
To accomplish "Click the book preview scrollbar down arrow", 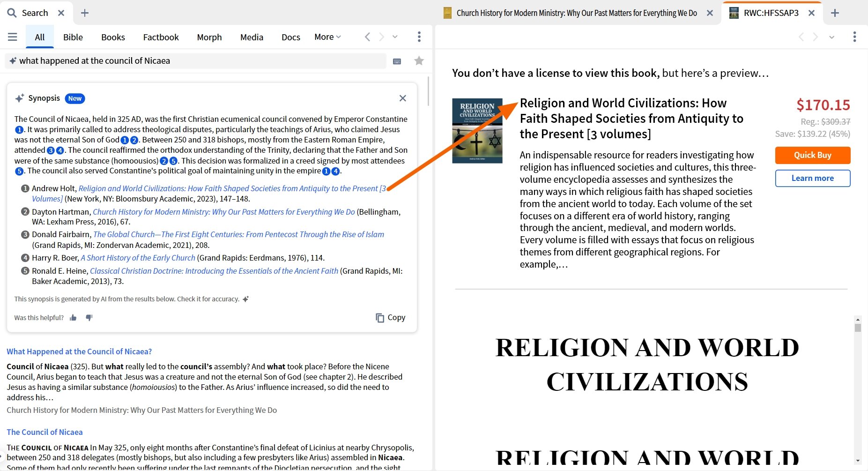I will click(858, 461).
